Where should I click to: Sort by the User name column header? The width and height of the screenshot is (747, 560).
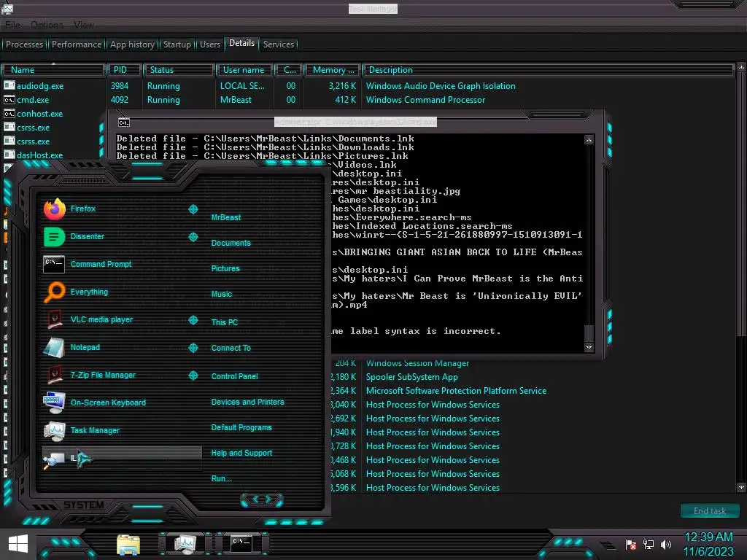click(244, 70)
